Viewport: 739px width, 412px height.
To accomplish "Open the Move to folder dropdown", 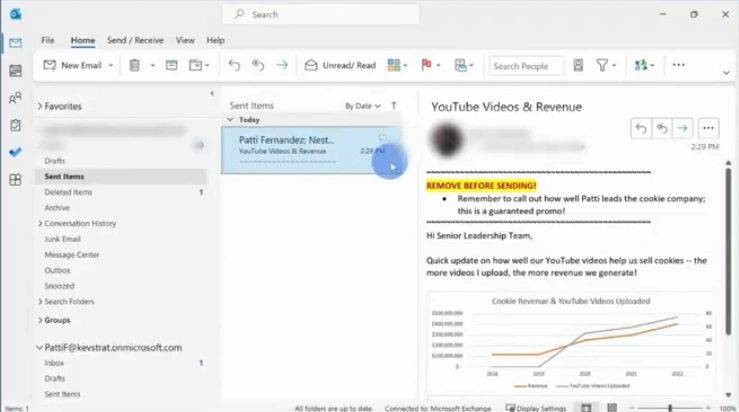I will [x=198, y=65].
